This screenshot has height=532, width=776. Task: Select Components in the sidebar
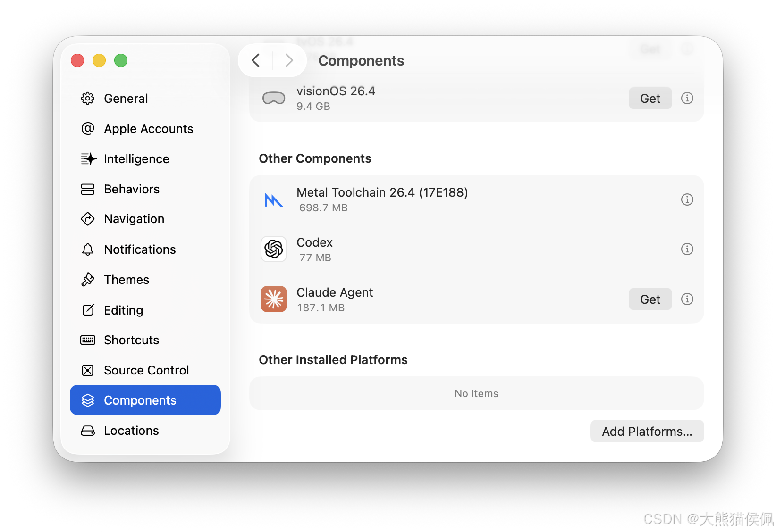coord(145,400)
